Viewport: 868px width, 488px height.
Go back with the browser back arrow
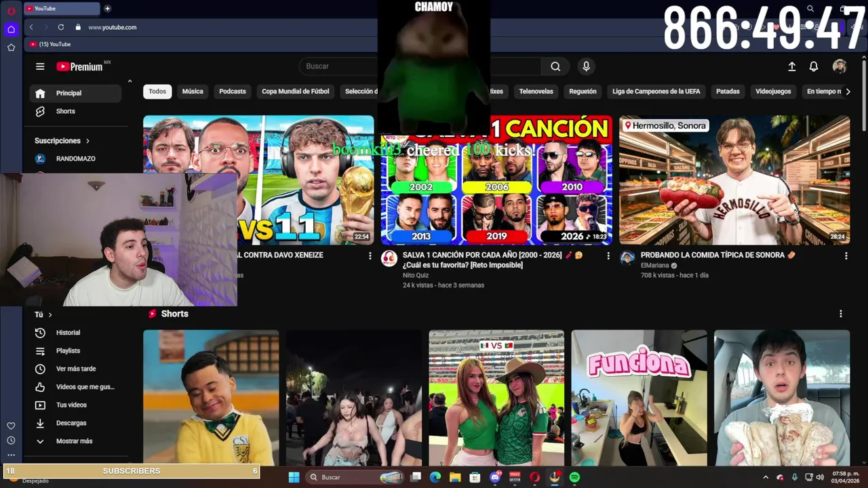tap(31, 27)
